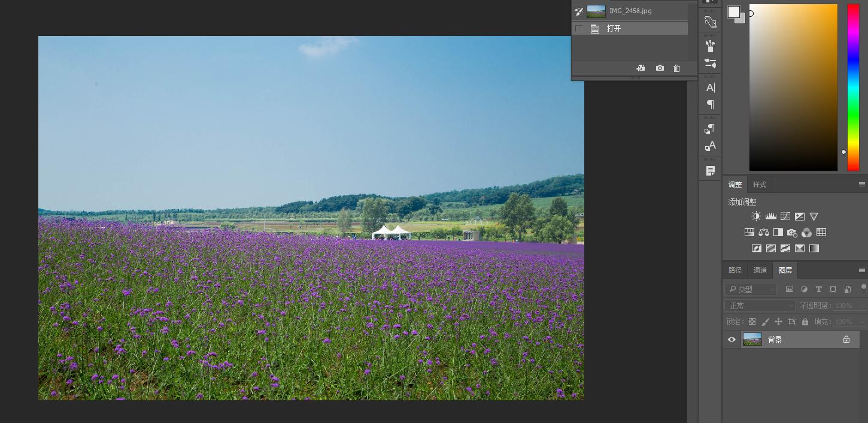
Task: Add a Photo Filter adjustment
Action: pos(792,232)
